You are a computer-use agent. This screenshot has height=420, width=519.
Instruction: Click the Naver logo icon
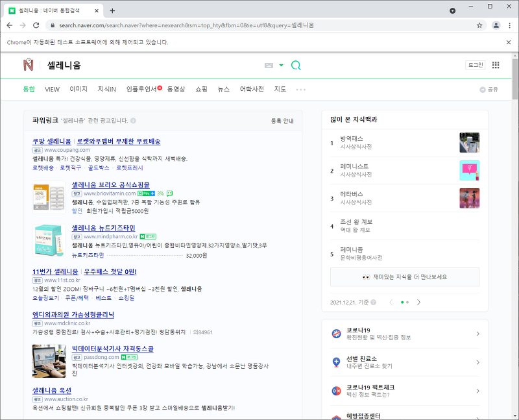29,64
